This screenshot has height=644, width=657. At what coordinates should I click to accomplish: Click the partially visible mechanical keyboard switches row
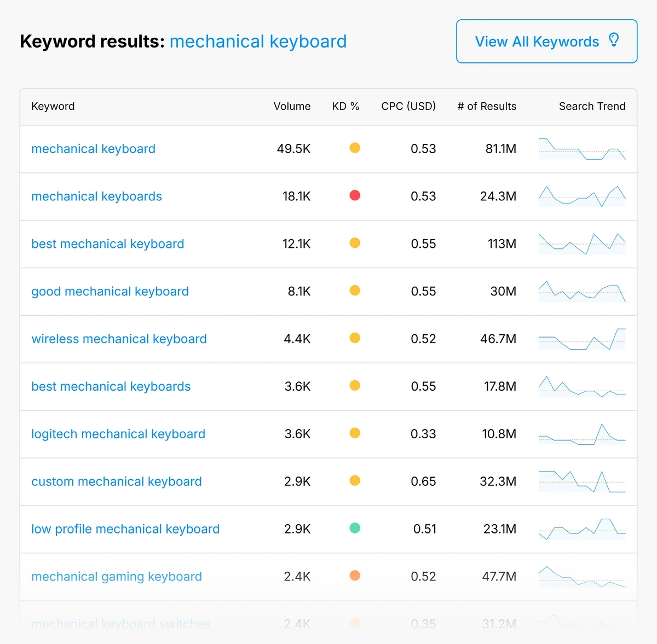[120, 624]
